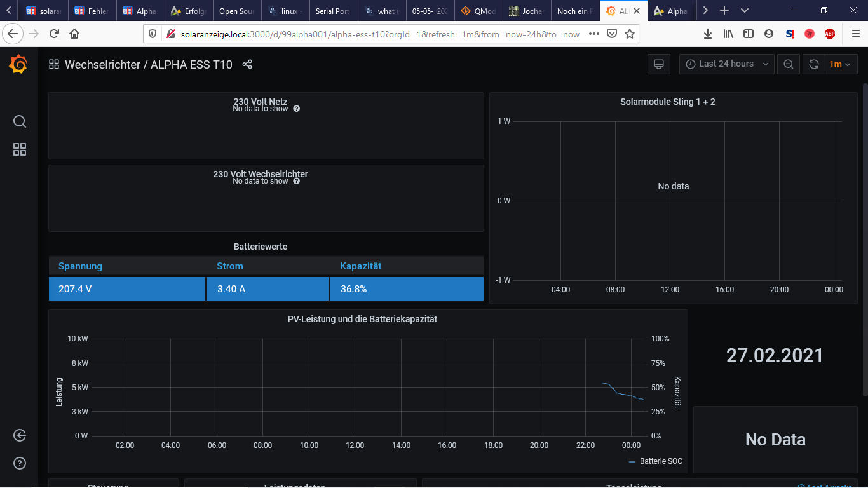868x488 pixels.
Task: Cycle view mode with the monitor icon
Action: (659, 64)
